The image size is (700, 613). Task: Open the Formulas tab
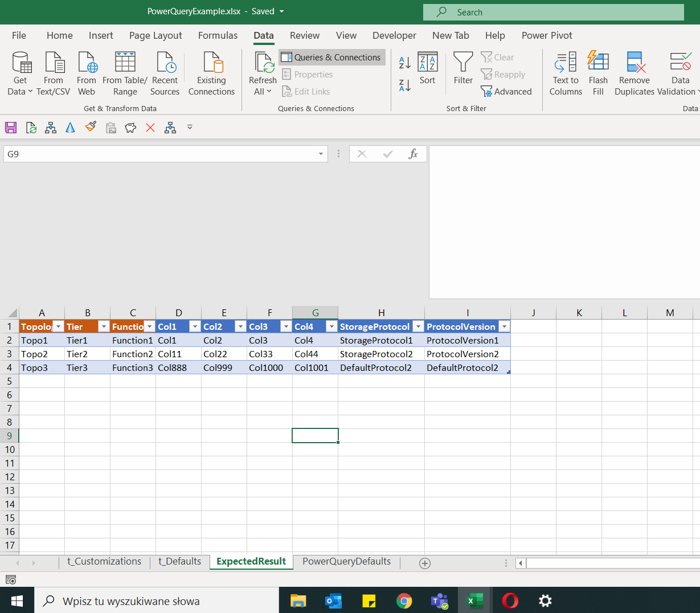(218, 35)
